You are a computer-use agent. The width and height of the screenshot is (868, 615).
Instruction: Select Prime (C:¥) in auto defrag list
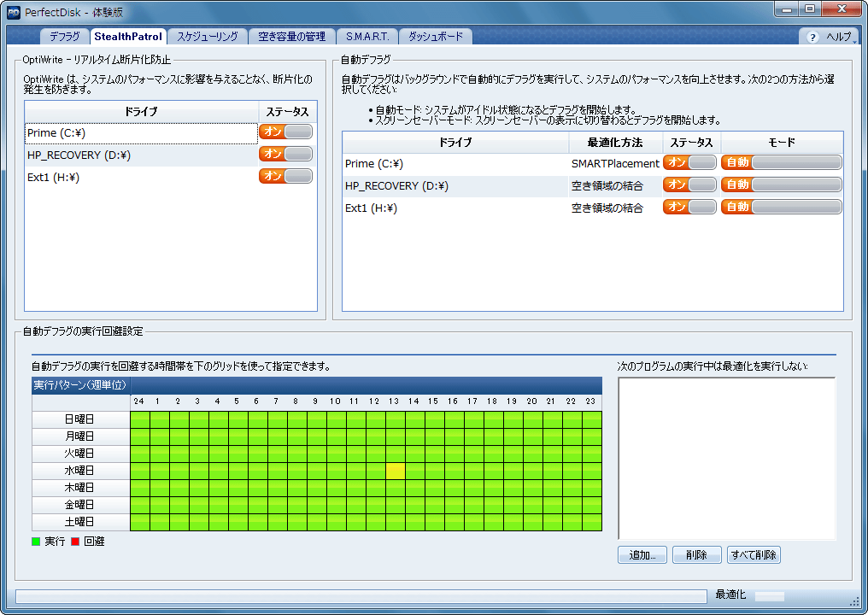click(x=455, y=164)
